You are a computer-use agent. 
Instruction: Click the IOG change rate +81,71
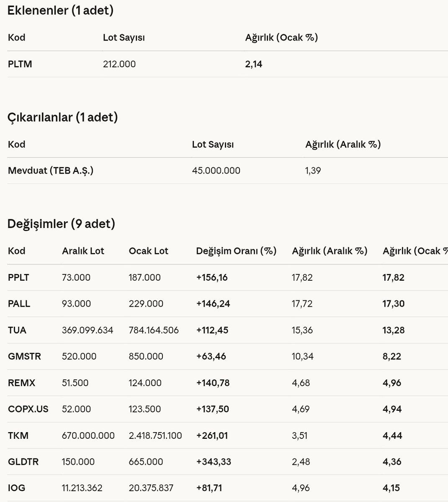209,488
